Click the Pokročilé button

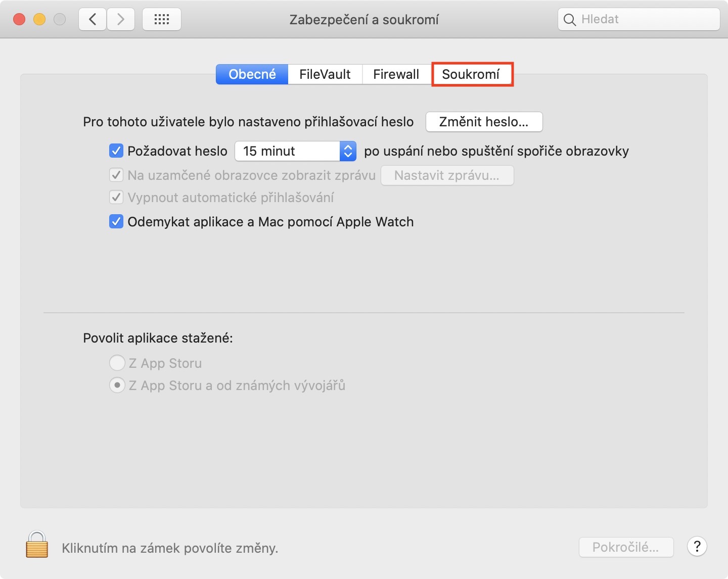click(x=626, y=547)
